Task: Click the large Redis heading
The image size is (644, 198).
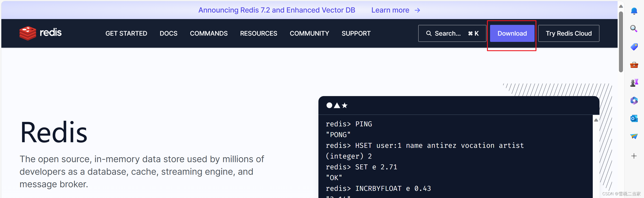Action: [54, 132]
